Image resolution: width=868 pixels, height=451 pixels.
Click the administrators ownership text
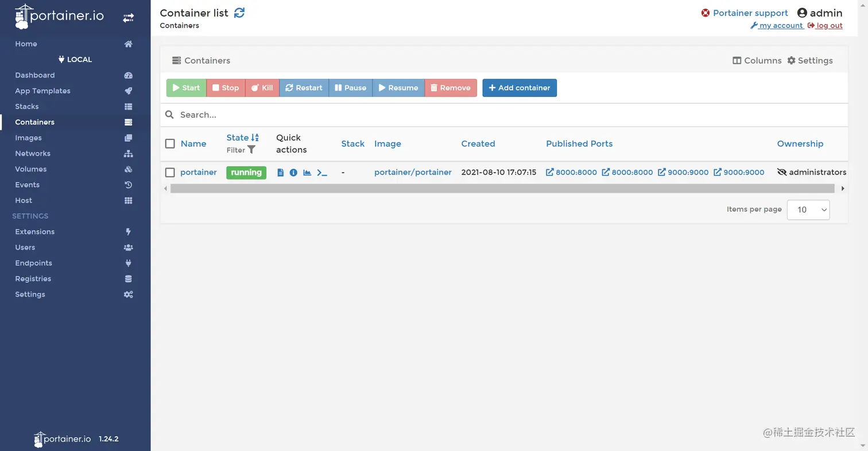pos(817,172)
